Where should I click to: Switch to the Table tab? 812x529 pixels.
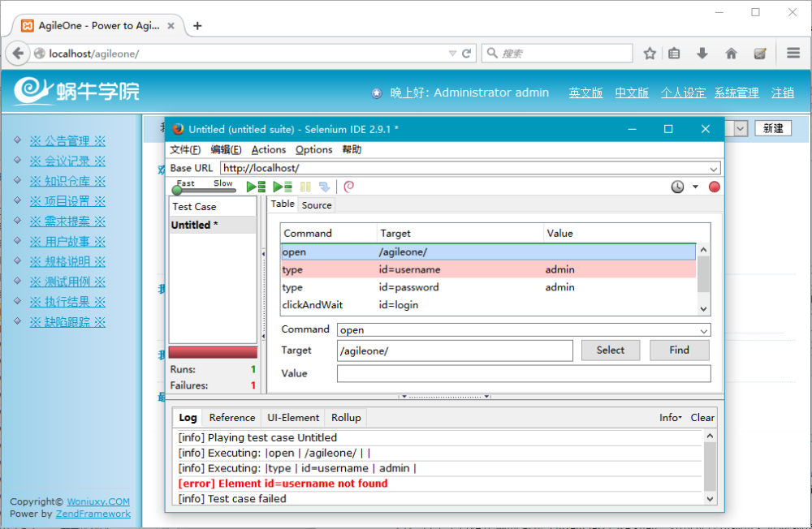click(x=283, y=204)
